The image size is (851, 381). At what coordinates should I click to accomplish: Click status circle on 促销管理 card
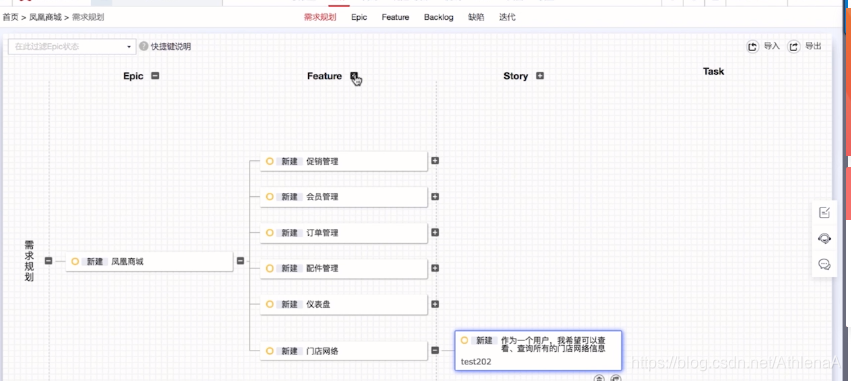pyautogui.click(x=269, y=161)
